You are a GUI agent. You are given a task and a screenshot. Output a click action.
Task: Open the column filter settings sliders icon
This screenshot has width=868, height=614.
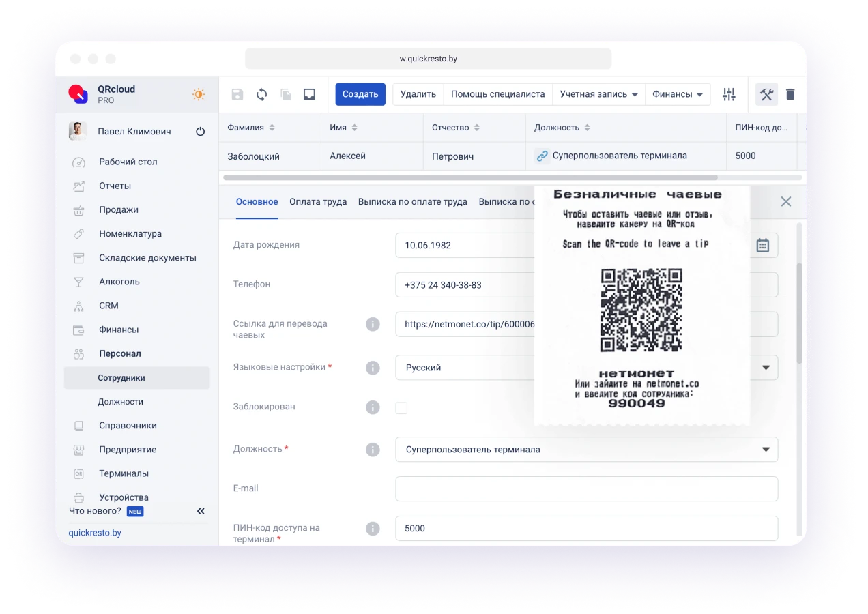click(x=729, y=94)
